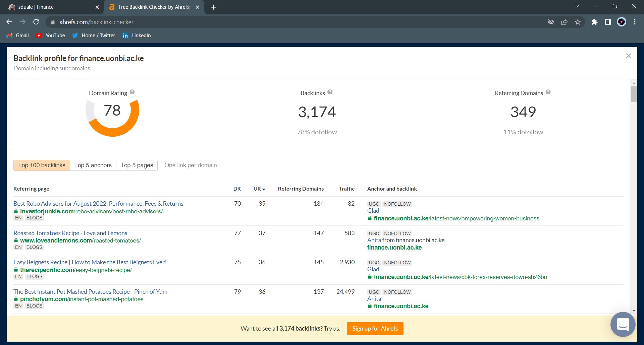Click the backlink results scrollbar thumb

634,94
